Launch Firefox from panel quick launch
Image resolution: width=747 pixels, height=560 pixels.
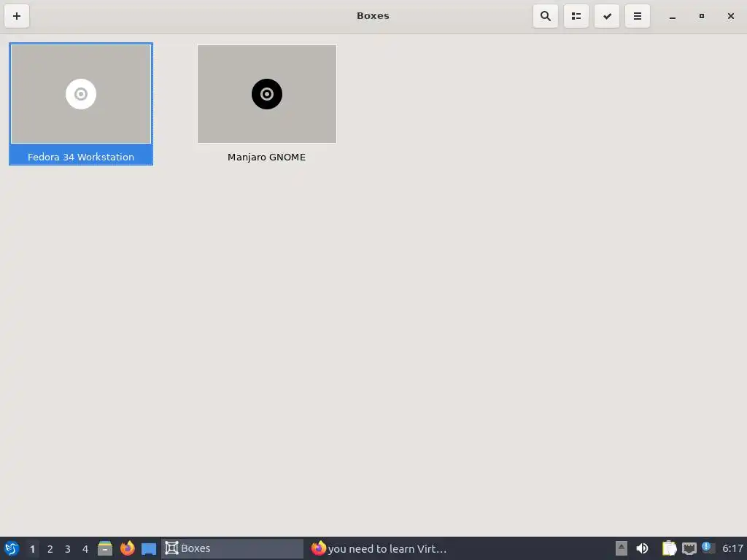[x=127, y=548]
